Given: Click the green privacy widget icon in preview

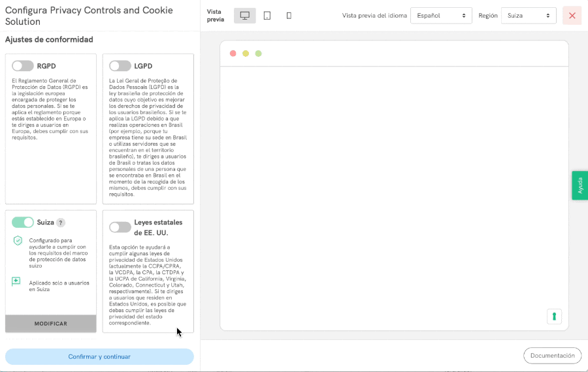Looking at the screenshot, I should [554, 317].
